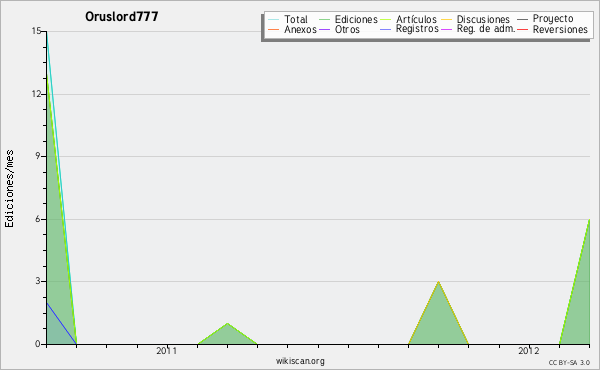Image resolution: width=600 pixels, height=370 pixels.
Task: Click the x-axis year label 2012
Action: (529, 350)
